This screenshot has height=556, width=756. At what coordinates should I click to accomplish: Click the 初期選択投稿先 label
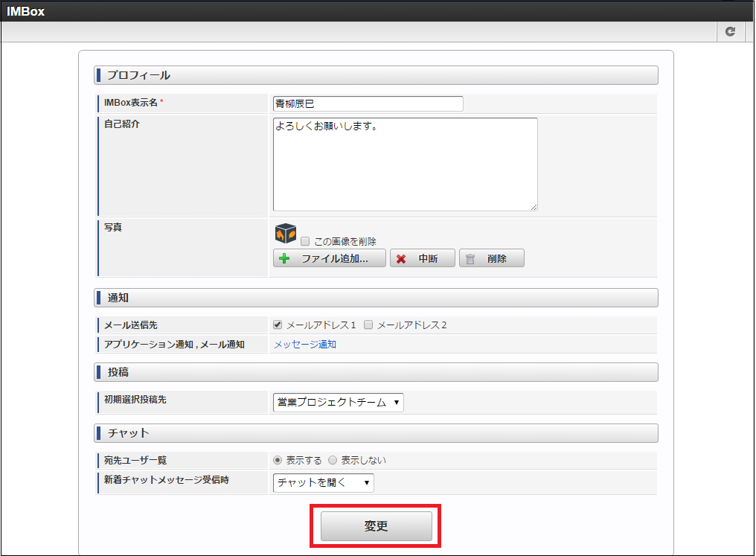coord(135,399)
